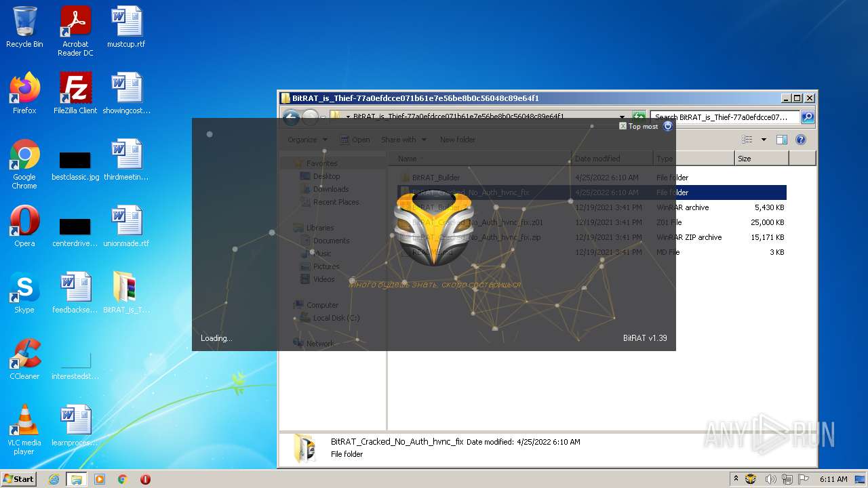Click the folder thumbnail in the details pane
Screen dimensions: 868x488
pyautogui.click(x=304, y=449)
